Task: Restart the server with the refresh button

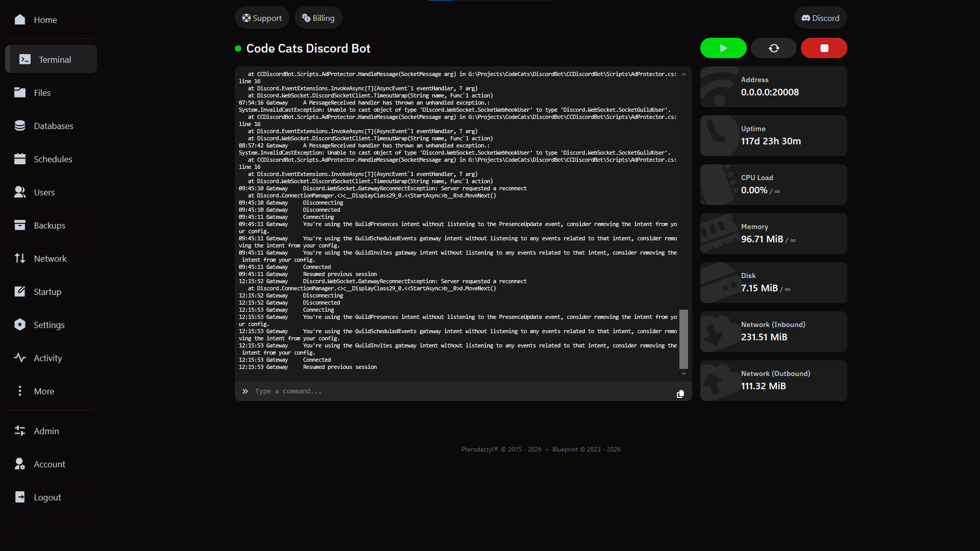Action: coord(774,48)
